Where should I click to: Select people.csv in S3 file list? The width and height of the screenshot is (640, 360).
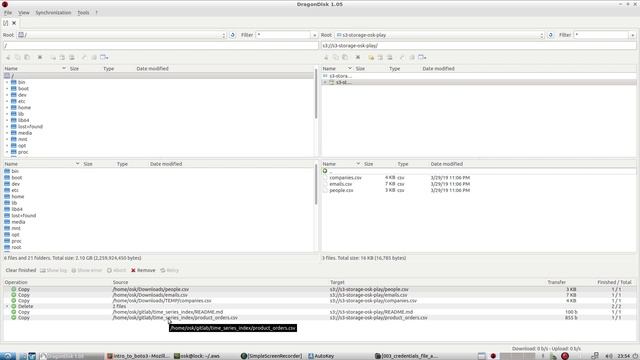341,190
